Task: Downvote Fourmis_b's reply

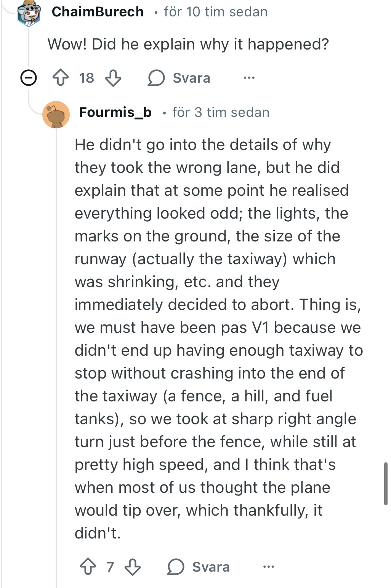Action: point(133,567)
